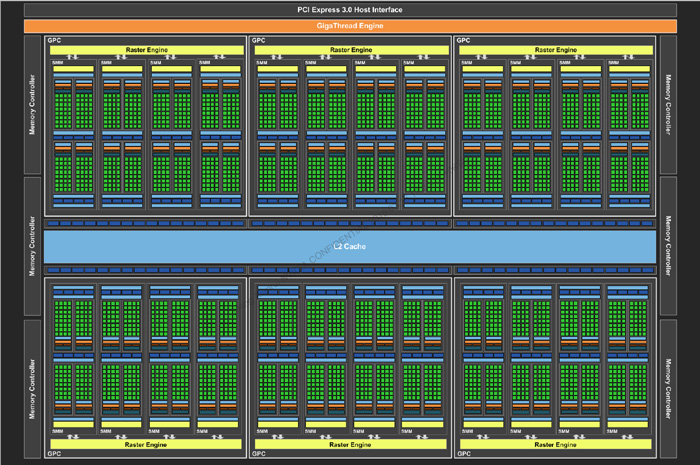700x465 pixels.
Task: Select the top-left Memory Controller block
Action: click(32, 104)
